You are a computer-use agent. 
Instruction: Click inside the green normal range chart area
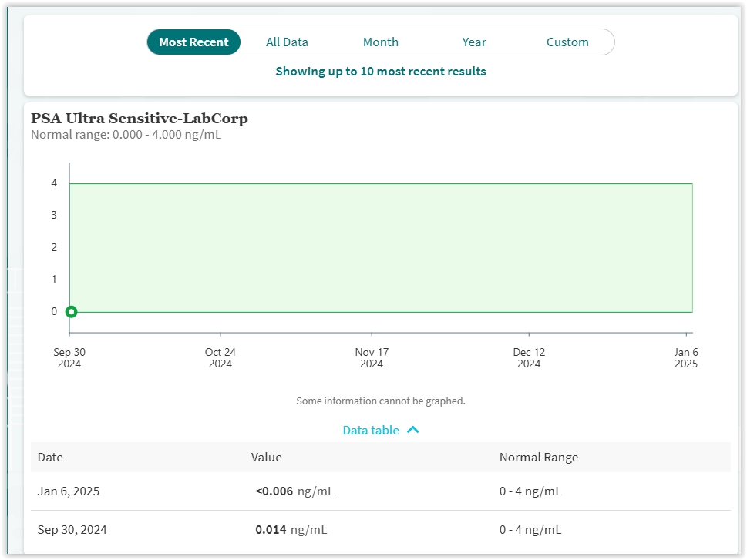click(381, 247)
